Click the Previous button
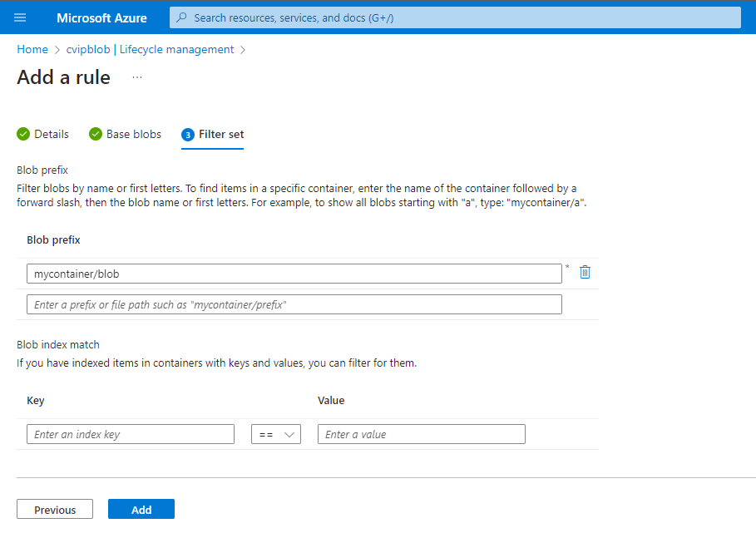This screenshot has height=533, width=756. pyautogui.click(x=55, y=510)
